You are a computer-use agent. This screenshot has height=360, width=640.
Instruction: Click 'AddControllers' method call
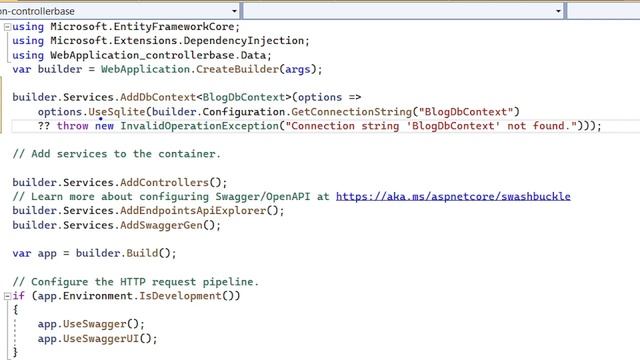click(164, 182)
